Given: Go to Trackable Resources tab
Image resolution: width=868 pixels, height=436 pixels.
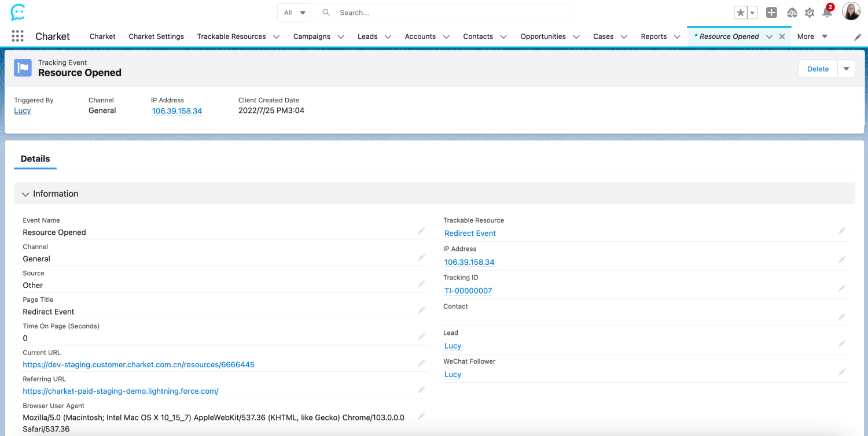Looking at the screenshot, I should tap(231, 36).
